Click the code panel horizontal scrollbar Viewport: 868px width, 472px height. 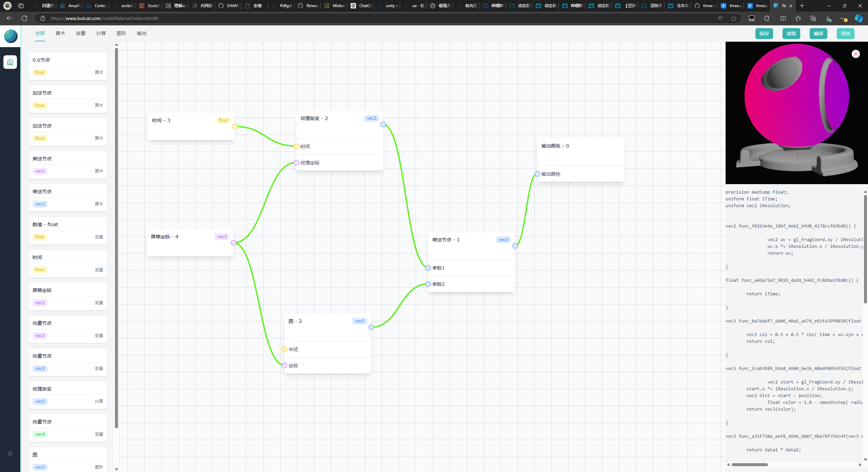tap(749, 465)
